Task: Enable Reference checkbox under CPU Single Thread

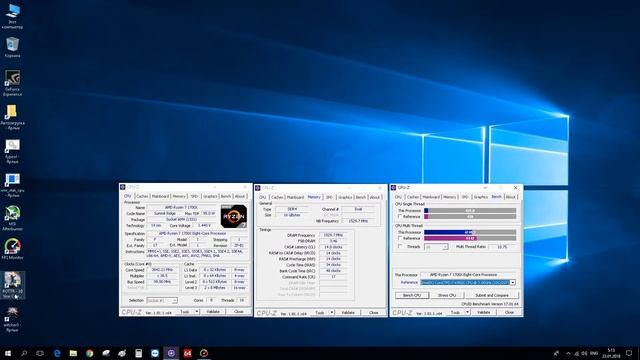Action: click(x=400, y=216)
